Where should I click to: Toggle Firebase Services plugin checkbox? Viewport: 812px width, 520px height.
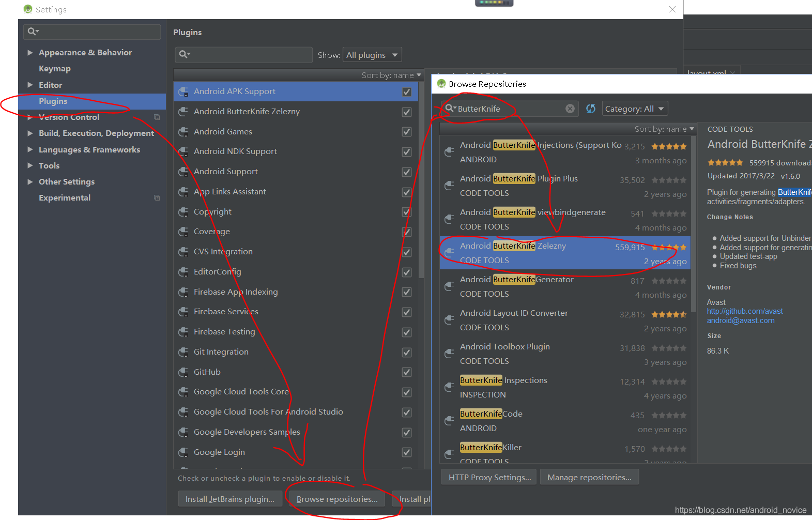coord(407,312)
